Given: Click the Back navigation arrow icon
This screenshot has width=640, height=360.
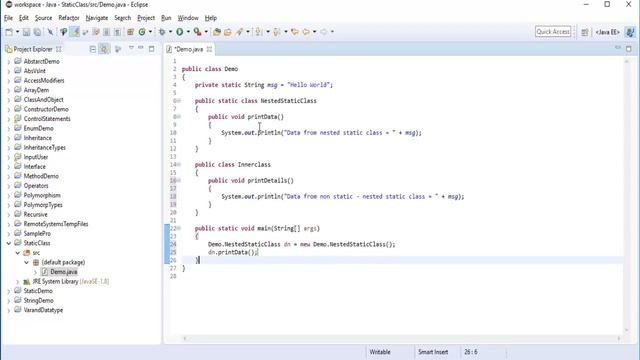Looking at the screenshot, I should (306, 32).
